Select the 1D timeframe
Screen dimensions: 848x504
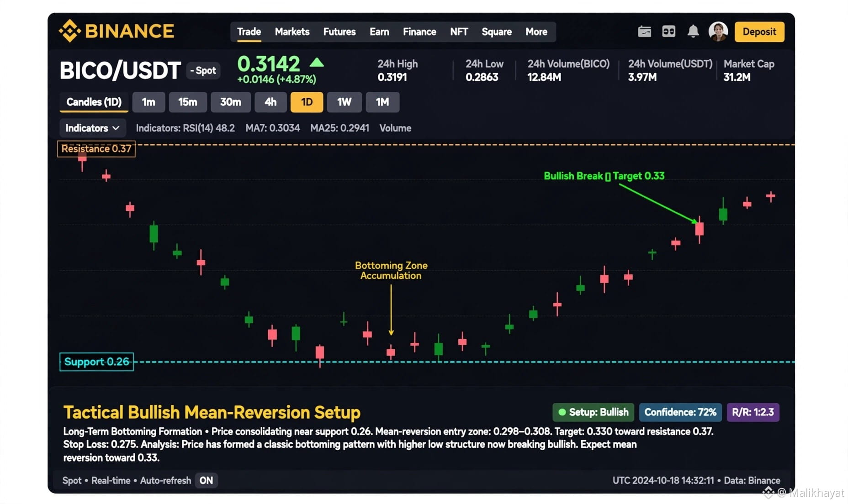[x=307, y=102]
